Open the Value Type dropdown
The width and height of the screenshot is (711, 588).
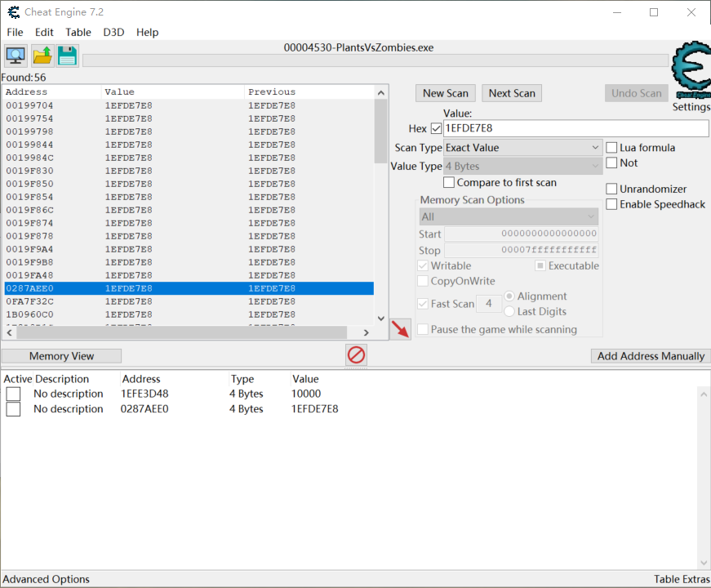pos(522,166)
